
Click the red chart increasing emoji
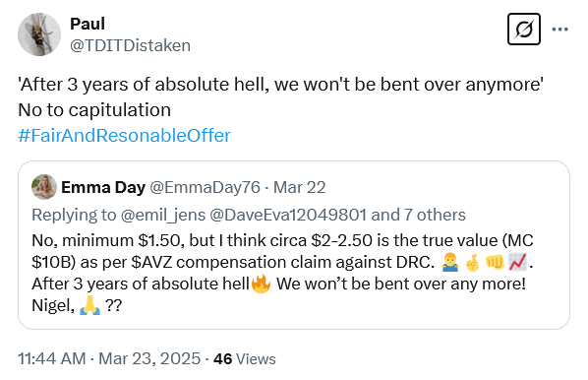[517, 262]
